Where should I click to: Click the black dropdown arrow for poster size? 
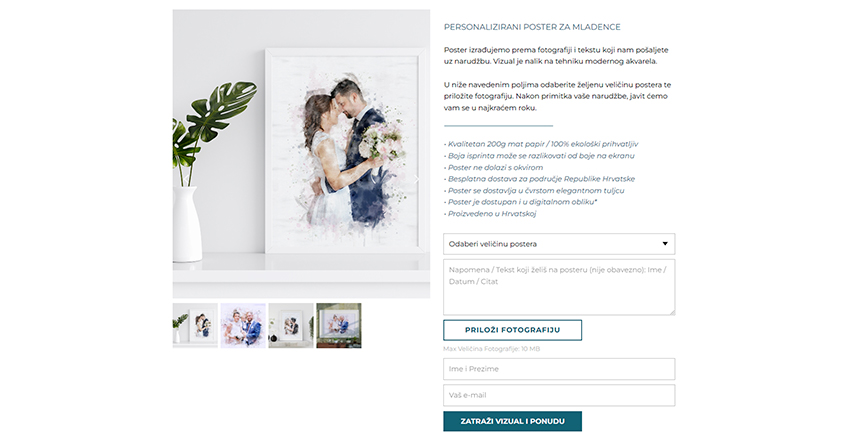(665, 244)
